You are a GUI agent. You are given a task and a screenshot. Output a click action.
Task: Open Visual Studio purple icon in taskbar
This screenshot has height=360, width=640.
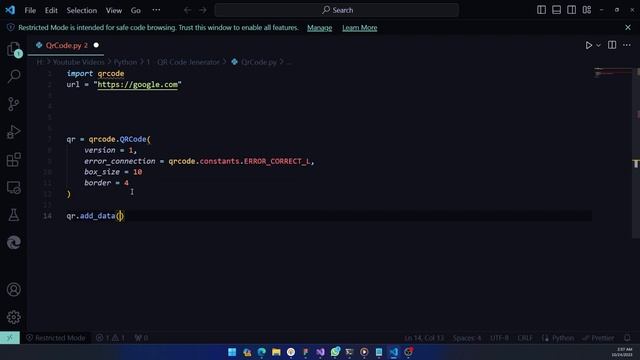tap(320, 352)
